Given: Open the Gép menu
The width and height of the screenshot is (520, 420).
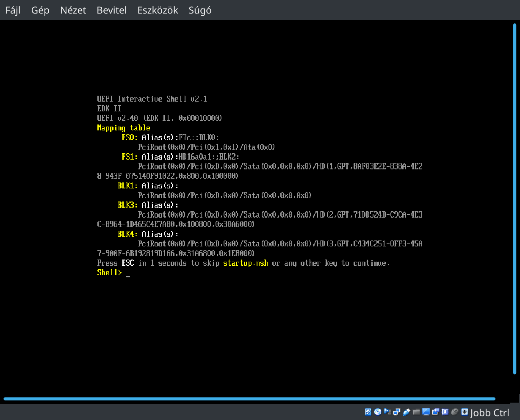Looking at the screenshot, I should [x=40, y=10].
